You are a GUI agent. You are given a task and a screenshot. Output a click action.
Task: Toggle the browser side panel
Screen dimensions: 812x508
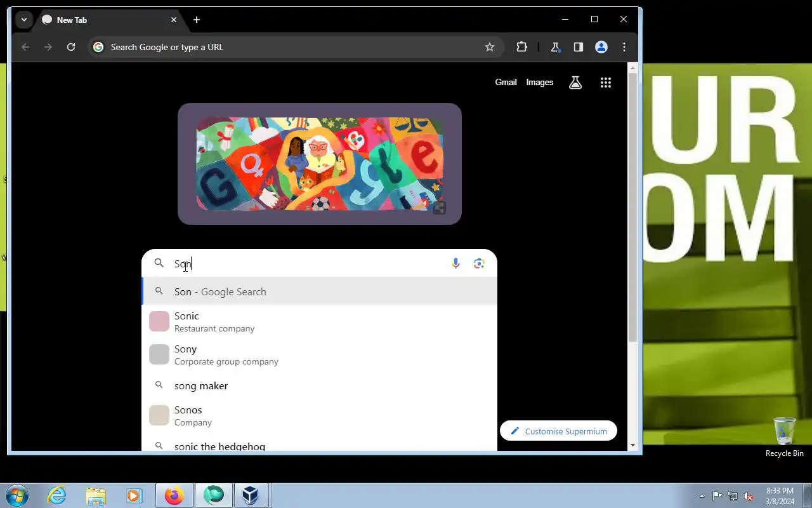pos(578,47)
